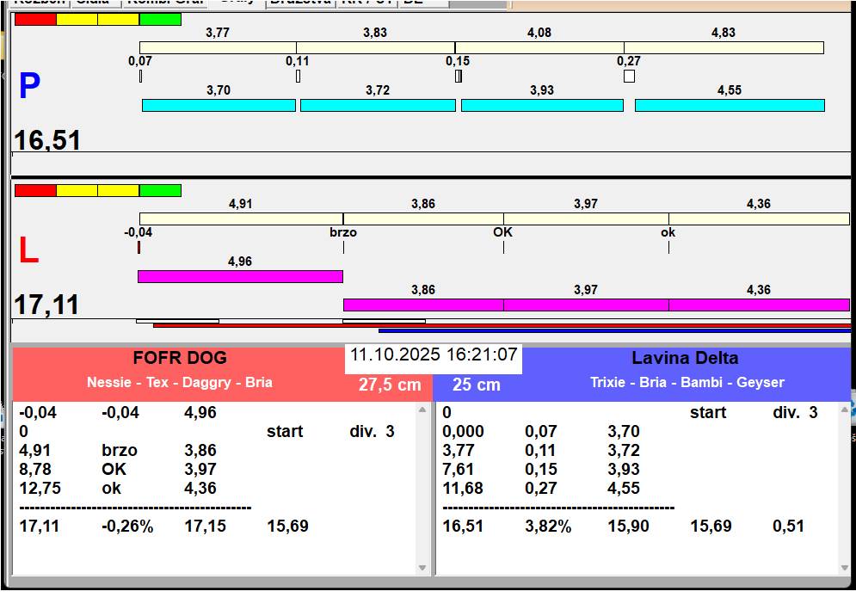This screenshot has height=616, width=856.
Task: Click the blue progress line below lane L
Action: [x=614, y=330]
